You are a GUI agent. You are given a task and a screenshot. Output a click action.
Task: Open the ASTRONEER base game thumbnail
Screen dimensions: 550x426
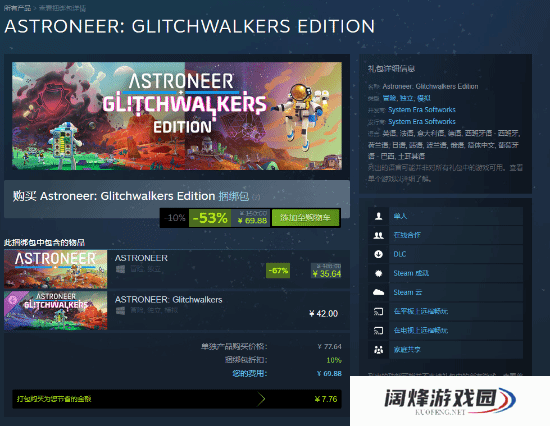(x=55, y=269)
